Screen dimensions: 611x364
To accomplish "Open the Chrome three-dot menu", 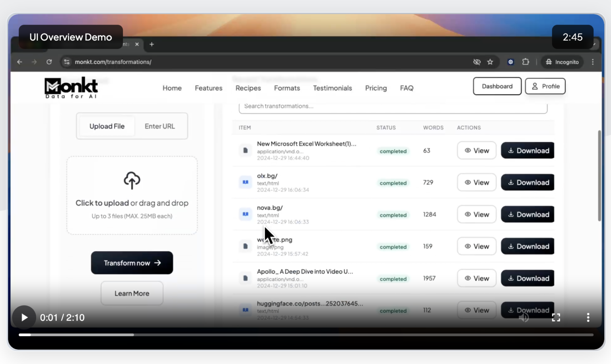I will click(593, 62).
